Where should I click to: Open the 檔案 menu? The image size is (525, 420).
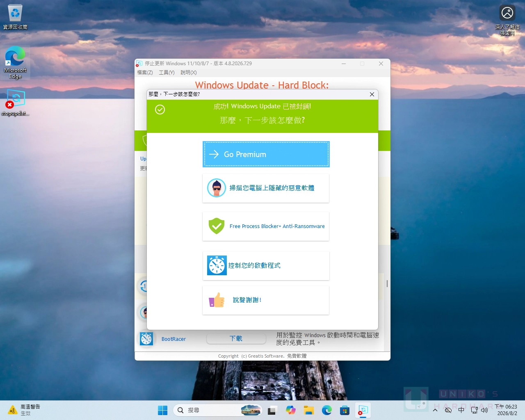(145, 73)
